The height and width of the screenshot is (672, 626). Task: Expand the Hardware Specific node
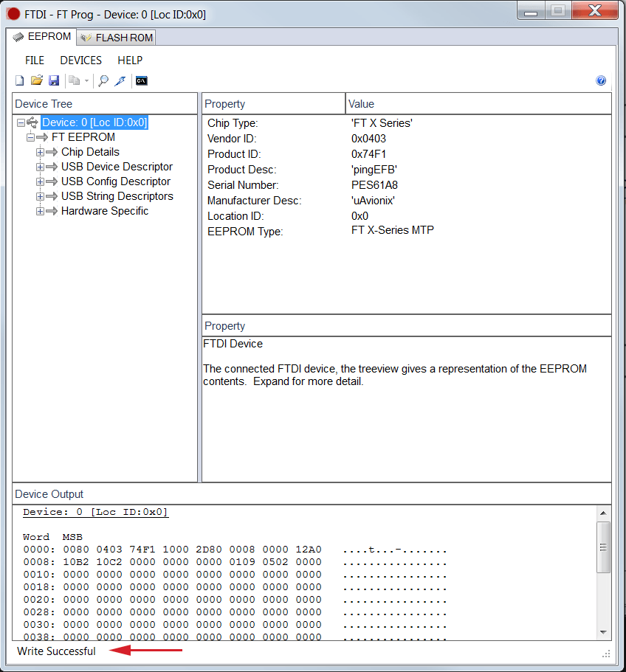40,211
